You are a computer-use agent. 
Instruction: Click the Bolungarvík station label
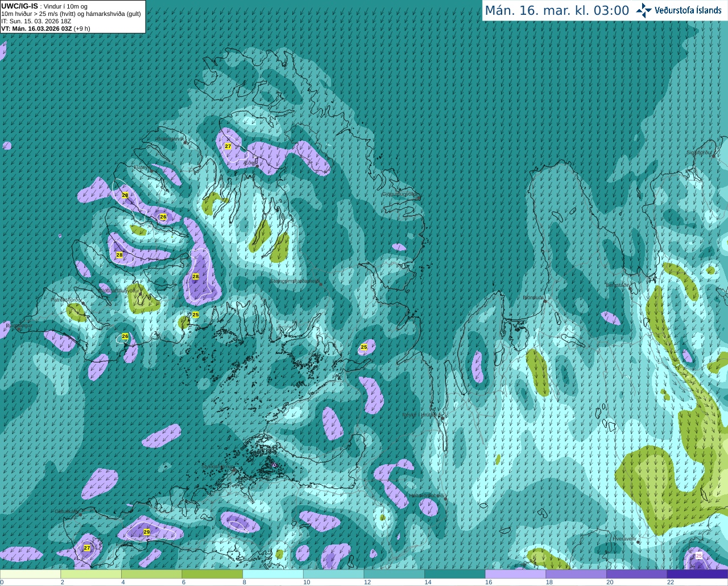point(169,139)
